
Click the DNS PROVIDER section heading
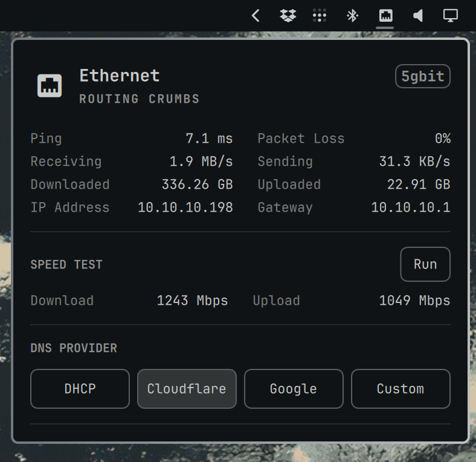74,348
